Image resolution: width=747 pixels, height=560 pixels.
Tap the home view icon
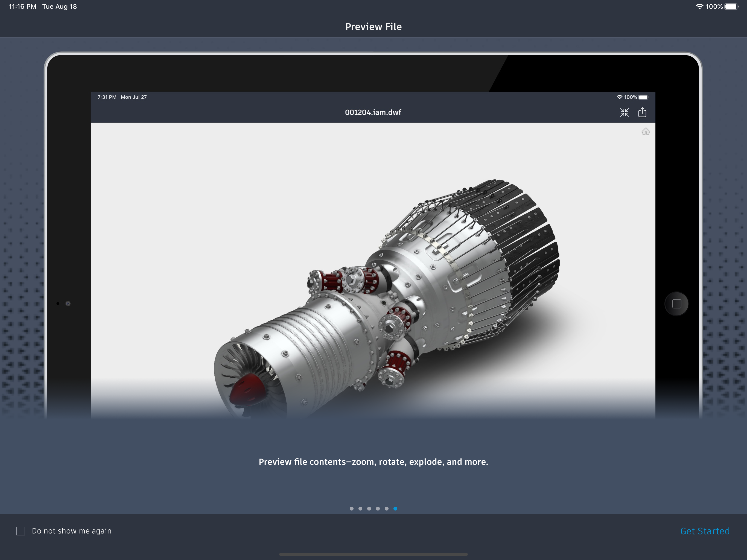pyautogui.click(x=645, y=132)
